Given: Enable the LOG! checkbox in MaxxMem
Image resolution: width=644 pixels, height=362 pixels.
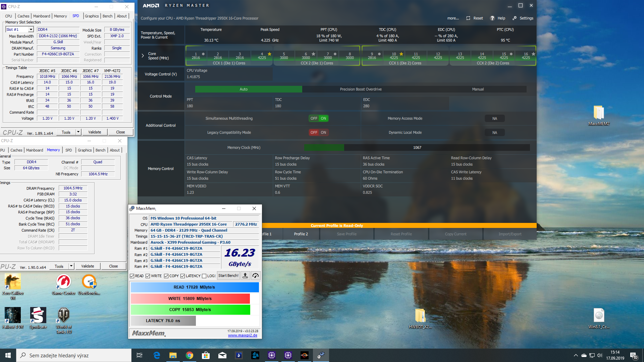Looking at the screenshot, I should [204, 276].
